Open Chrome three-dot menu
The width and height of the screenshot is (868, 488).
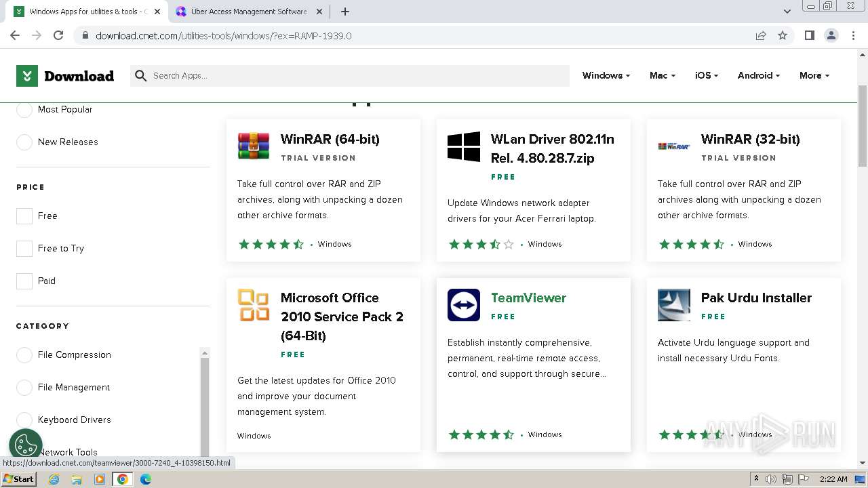(x=853, y=35)
